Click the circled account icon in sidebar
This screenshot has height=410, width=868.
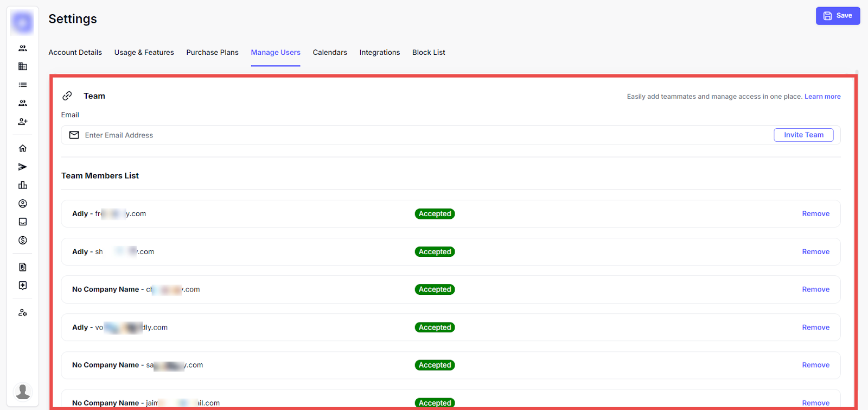tap(23, 204)
